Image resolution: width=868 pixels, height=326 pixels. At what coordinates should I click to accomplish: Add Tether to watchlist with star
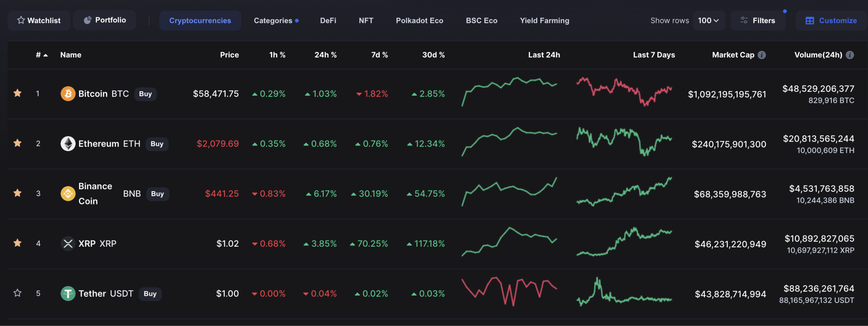pyautogui.click(x=18, y=293)
